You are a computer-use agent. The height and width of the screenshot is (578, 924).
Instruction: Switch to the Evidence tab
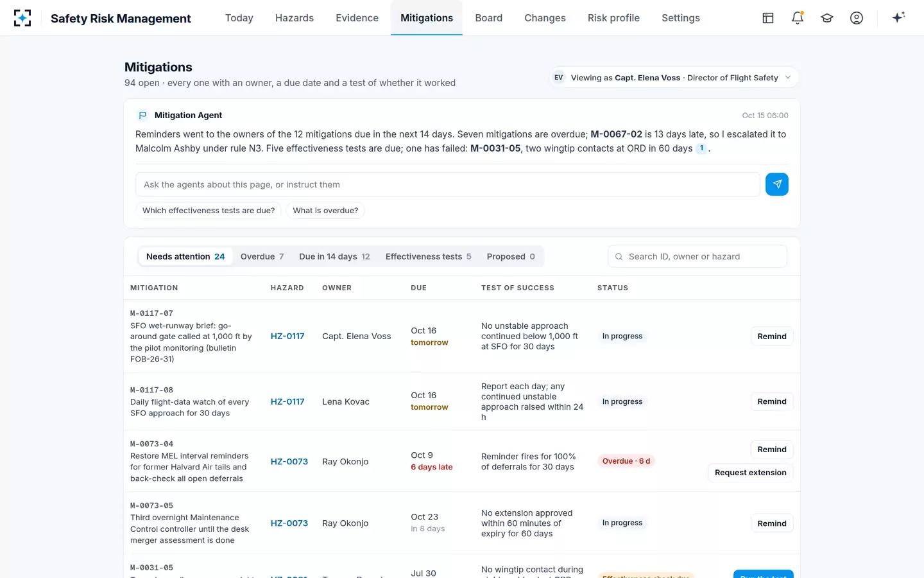357,18
